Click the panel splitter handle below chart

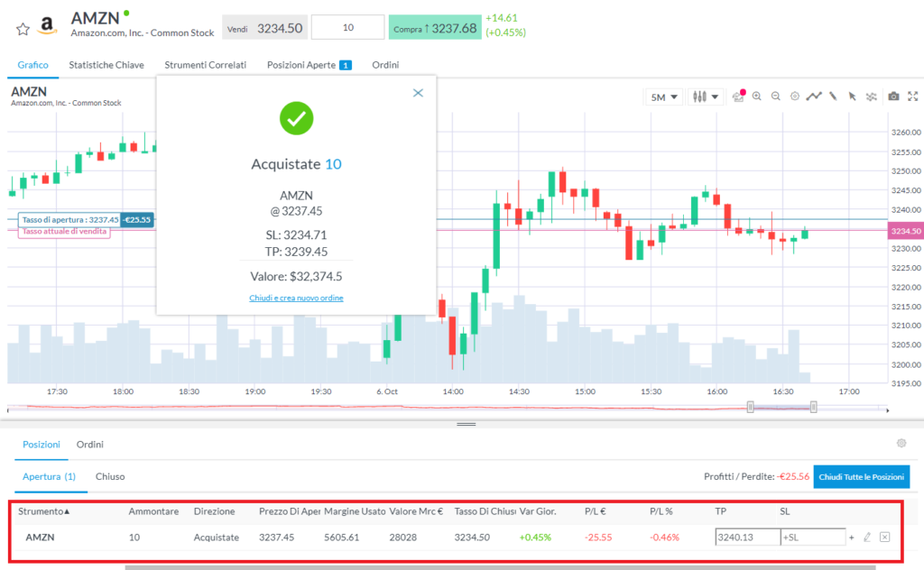(466, 424)
